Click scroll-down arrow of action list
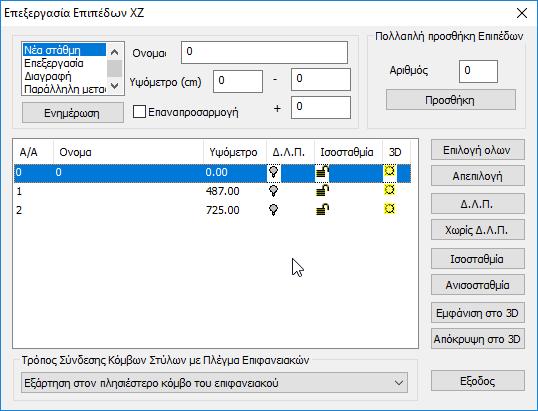Viewport: 538px width, 411px height. click(x=115, y=85)
